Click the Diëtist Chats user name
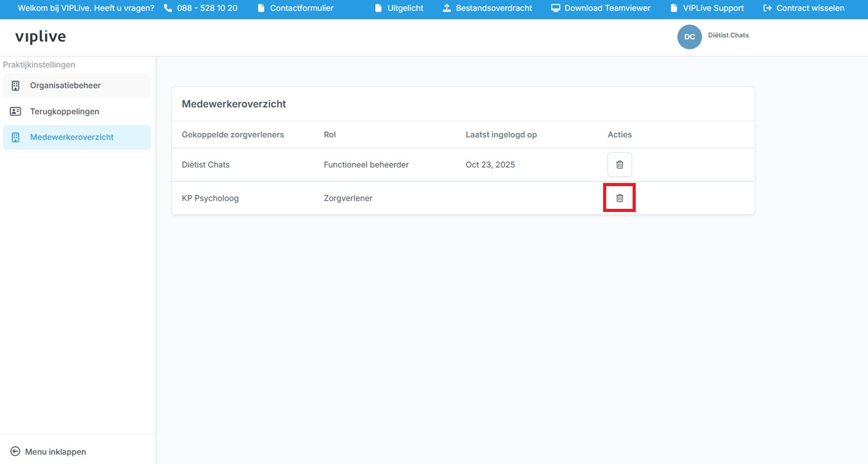The image size is (868, 464). pyautogui.click(x=729, y=35)
